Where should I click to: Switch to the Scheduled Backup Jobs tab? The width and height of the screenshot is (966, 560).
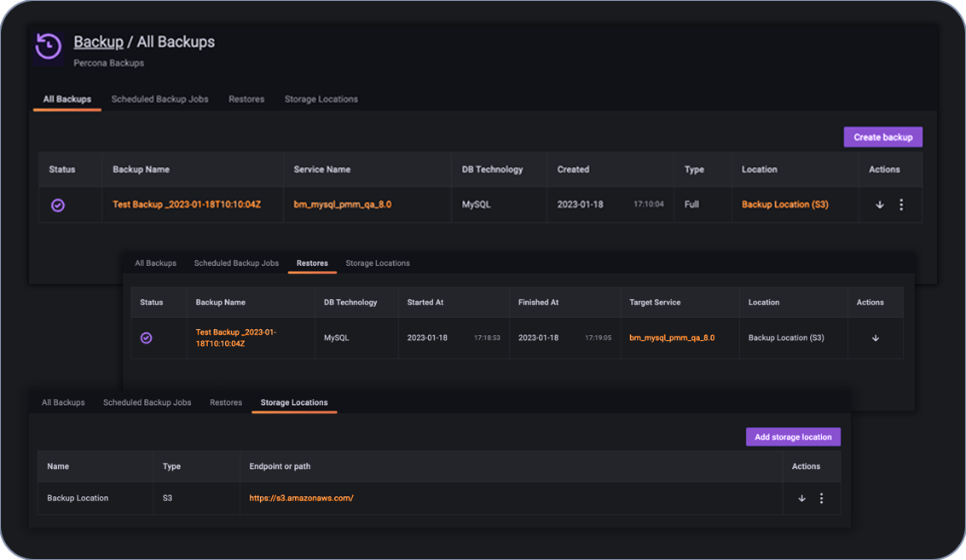click(159, 98)
